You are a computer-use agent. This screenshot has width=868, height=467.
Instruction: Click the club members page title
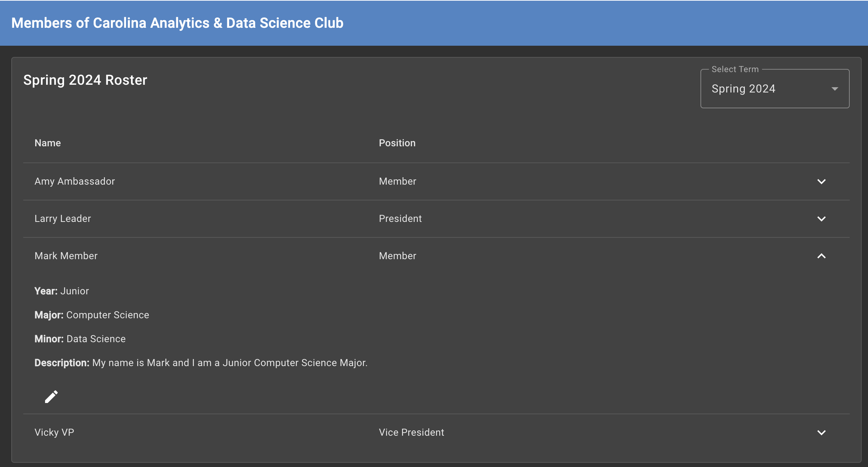coord(177,23)
